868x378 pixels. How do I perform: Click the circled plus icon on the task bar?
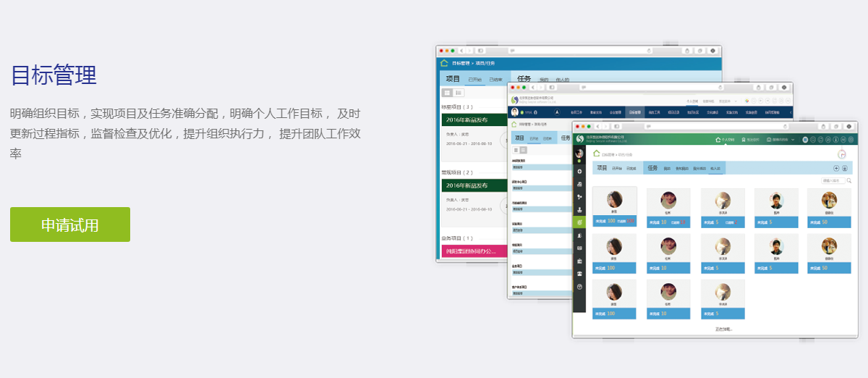pyautogui.click(x=836, y=168)
